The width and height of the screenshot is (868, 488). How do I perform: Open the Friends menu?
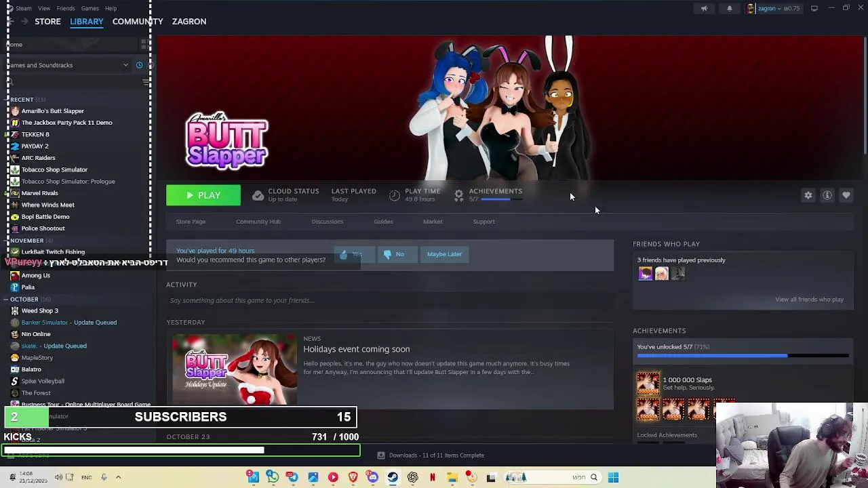(66, 8)
